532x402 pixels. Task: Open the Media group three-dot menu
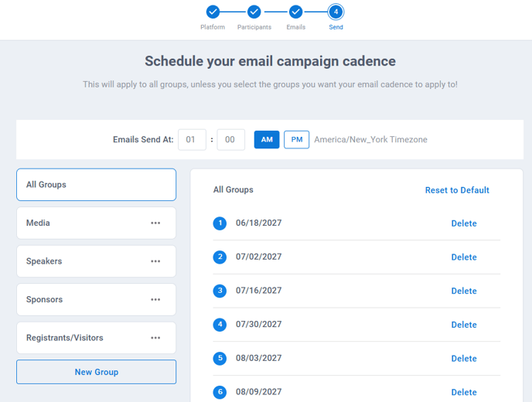(x=155, y=223)
